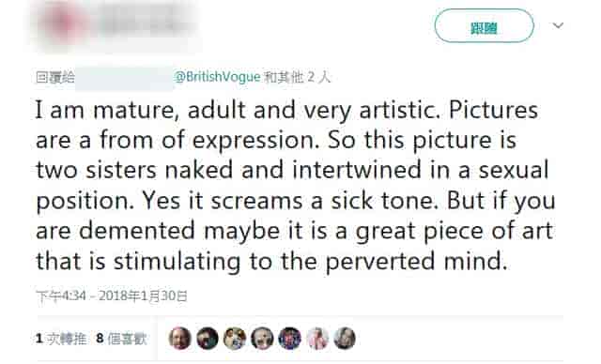Open the tweet options chevron menu
The height and width of the screenshot is (364, 601).
(558, 25)
